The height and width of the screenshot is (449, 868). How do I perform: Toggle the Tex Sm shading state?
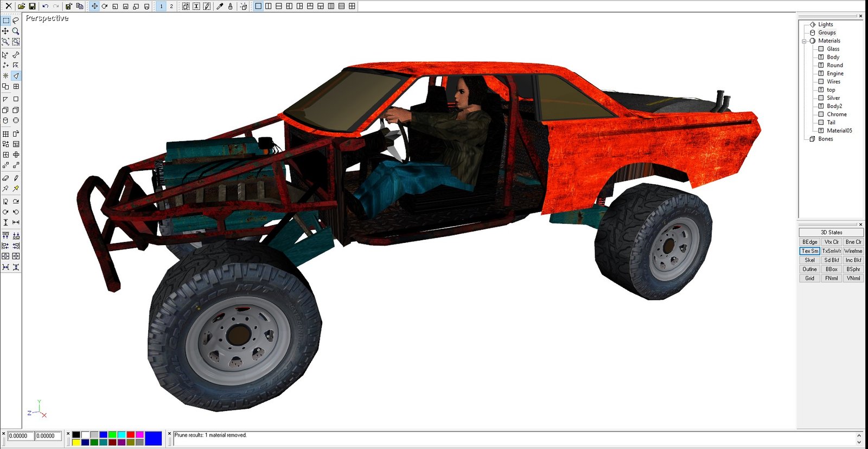coord(809,251)
